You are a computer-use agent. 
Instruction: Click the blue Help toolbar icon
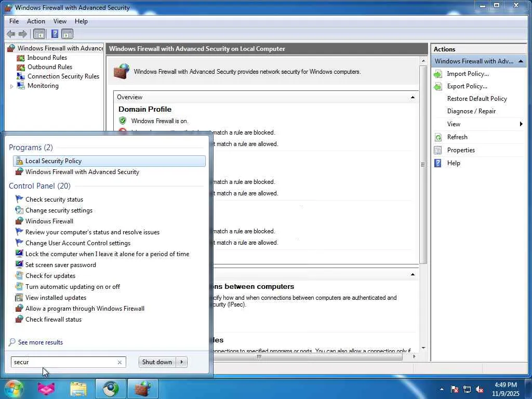[x=54, y=34]
